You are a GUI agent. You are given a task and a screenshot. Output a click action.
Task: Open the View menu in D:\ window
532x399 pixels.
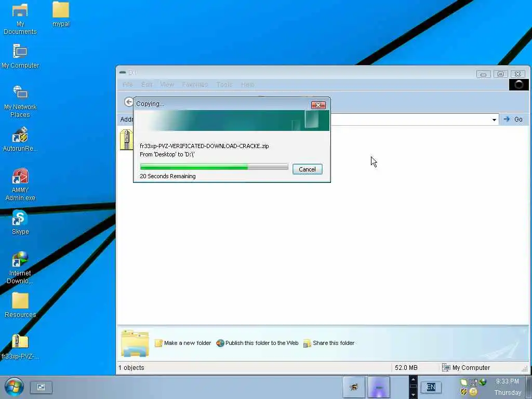(x=167, y=85)
